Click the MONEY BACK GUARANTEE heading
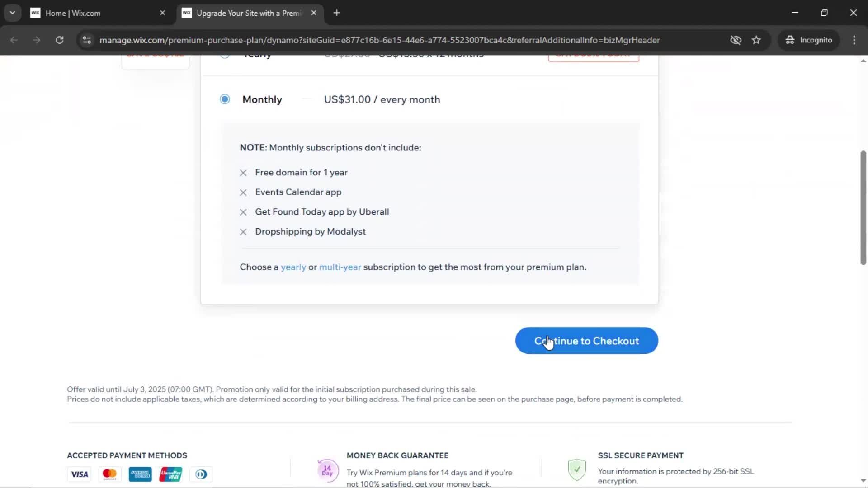Viewport: 868px width, 488px height. coord(397,455)
